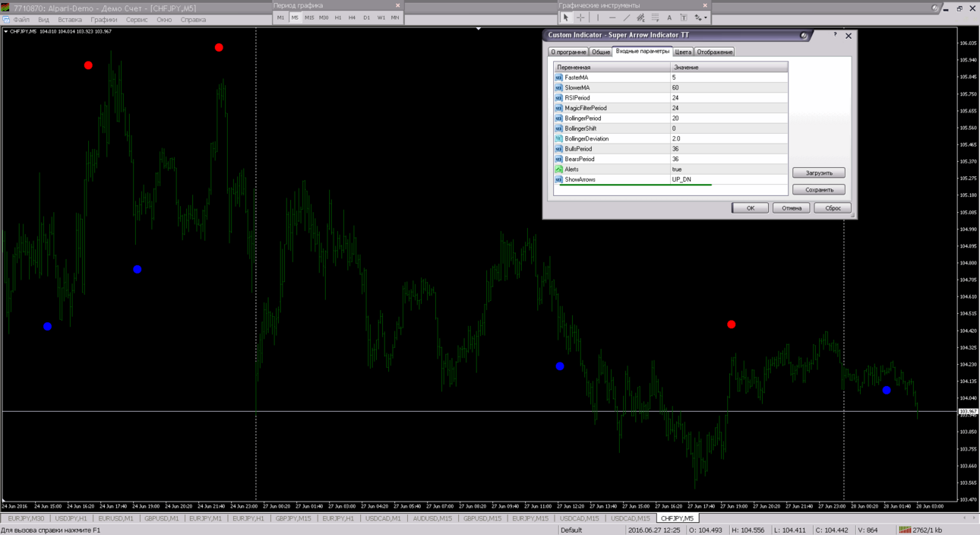Select the SlowerMA value 60 cell
This screenshot has width=980, height=535.
[x=729, y=87]
